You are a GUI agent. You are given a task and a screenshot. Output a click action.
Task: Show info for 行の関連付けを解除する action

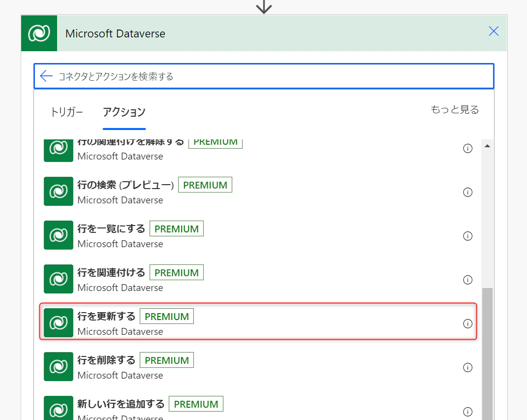467,148
